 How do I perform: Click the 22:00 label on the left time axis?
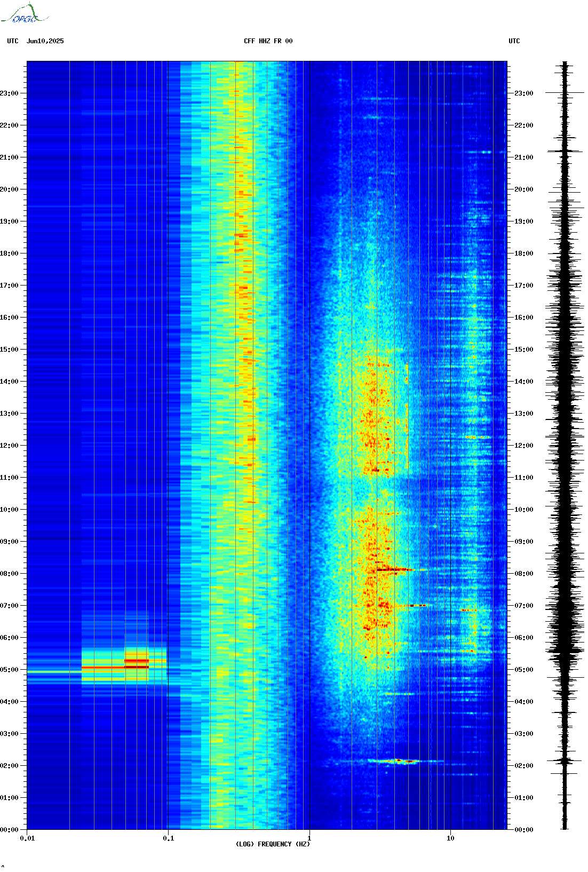pos(9,125)
